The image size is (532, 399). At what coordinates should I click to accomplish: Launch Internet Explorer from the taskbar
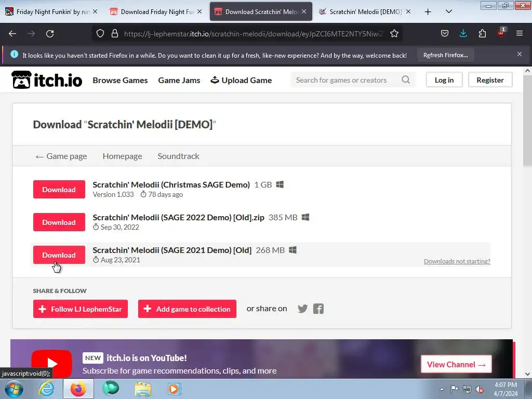click(46, 389)
